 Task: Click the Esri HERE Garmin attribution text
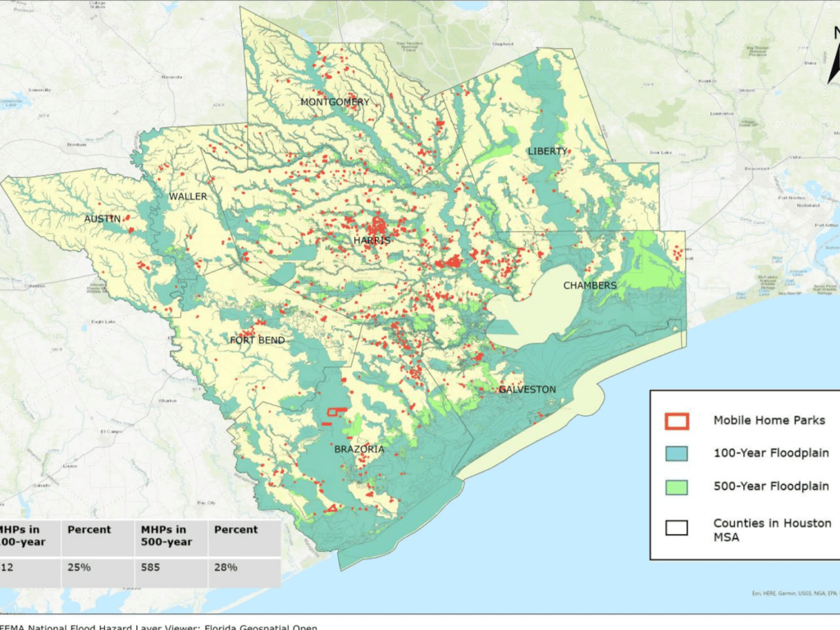(794, 593)
